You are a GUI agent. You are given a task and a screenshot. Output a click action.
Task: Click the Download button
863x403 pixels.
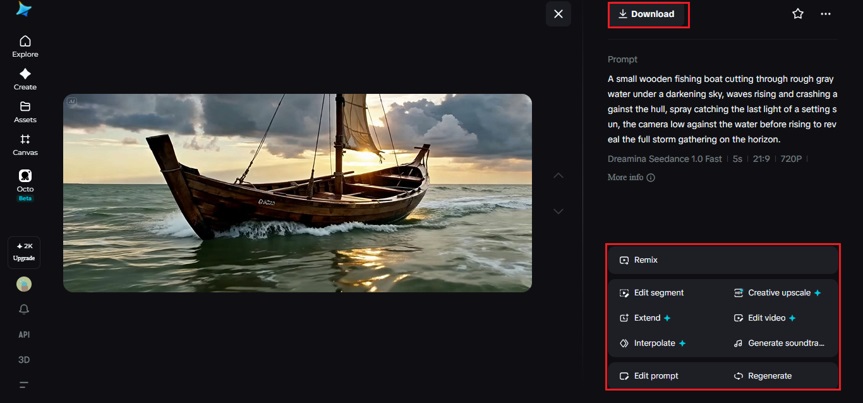pos(646,14)
